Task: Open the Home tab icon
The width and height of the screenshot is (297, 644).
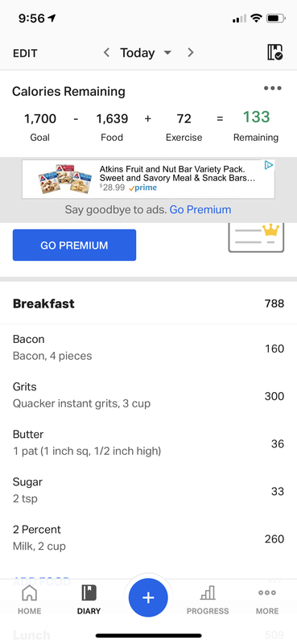Action: (29, 593)
